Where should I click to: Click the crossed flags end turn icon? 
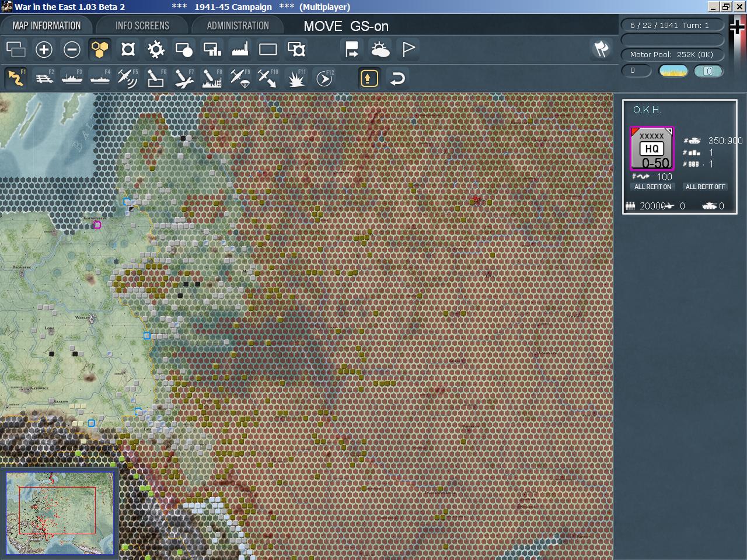601,50
